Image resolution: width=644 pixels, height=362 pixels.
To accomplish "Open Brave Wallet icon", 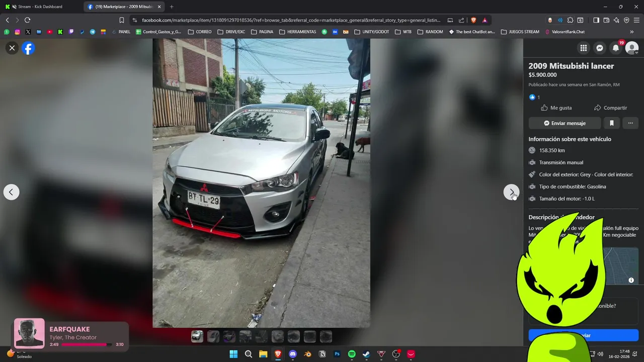I will click(606, 20).
